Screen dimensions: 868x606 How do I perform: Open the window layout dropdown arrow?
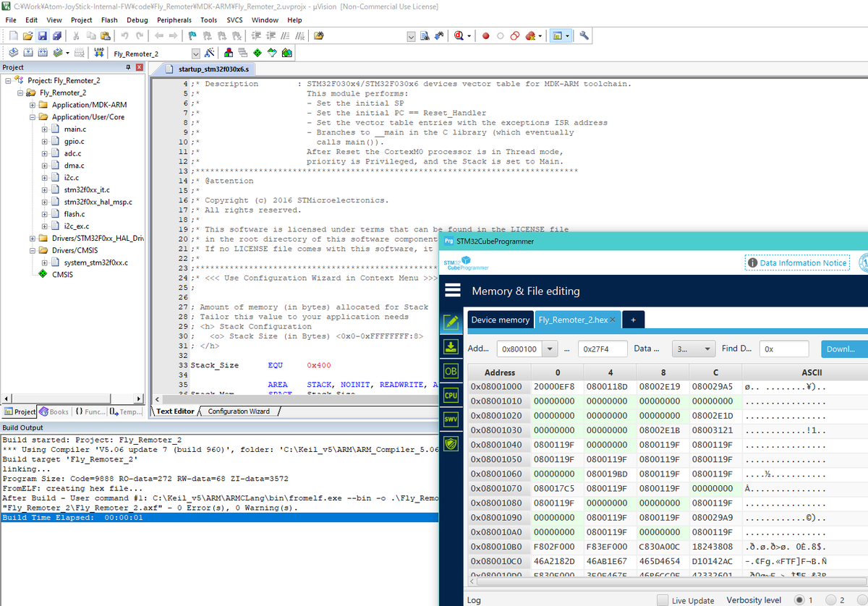[x=567, y=35]
